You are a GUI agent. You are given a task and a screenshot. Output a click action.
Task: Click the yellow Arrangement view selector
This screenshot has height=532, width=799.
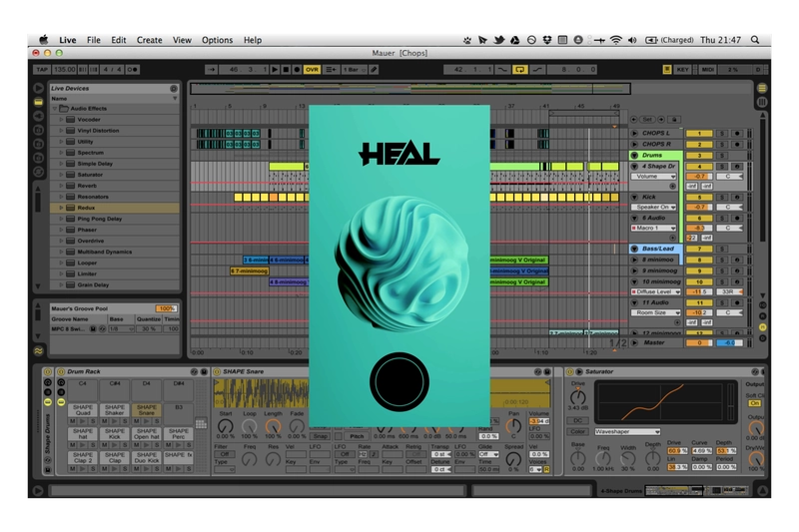point(762,88)
